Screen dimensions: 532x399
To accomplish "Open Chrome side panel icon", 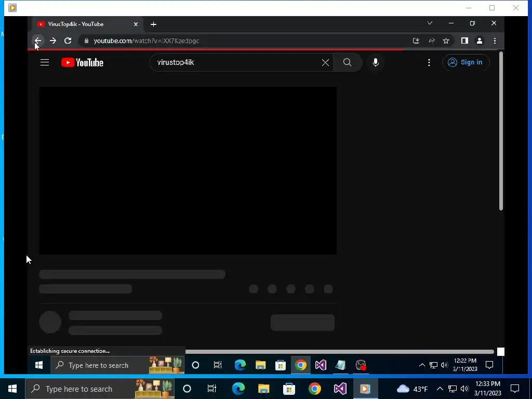I will [x=464, y=41].
